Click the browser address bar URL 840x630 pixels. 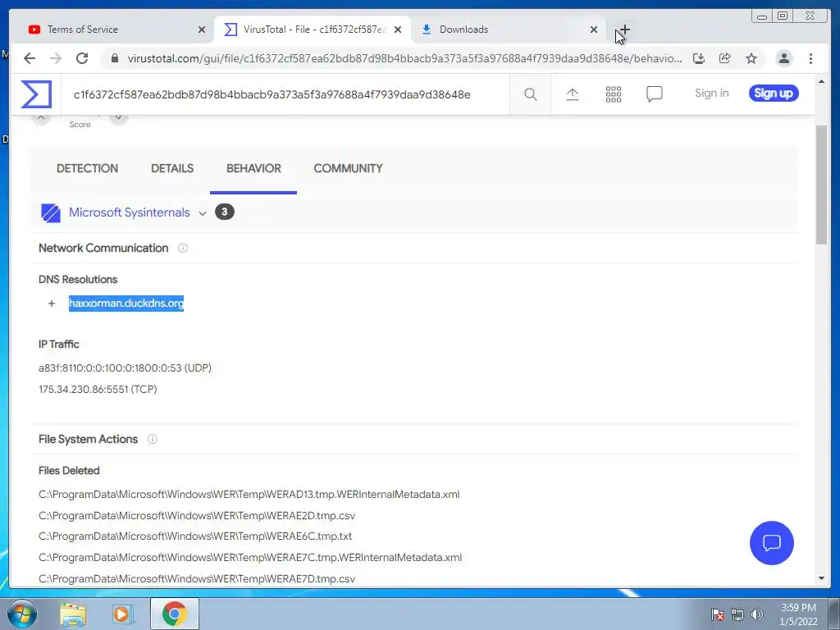point(404,58)
